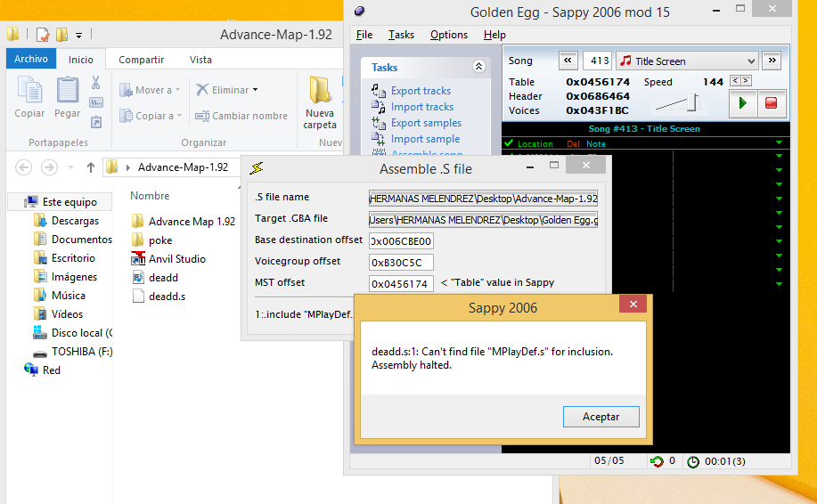This screenshot has width=817, height=504.
Task: Open the Title Screen song dropdown
Action: (749, 61)
